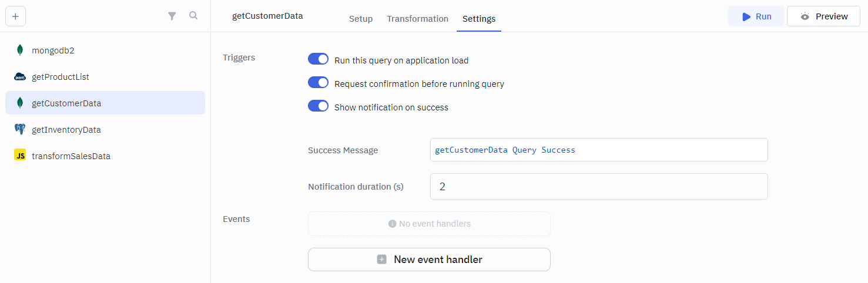Toggle request confirmation before running query
868x283 pixels.
(318, 83)
